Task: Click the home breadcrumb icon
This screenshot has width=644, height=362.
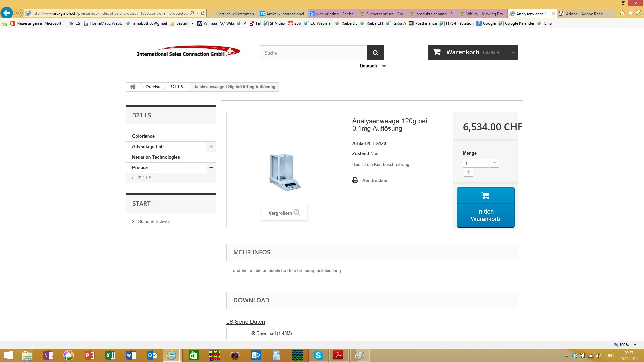Action: [x=133, y=87]
